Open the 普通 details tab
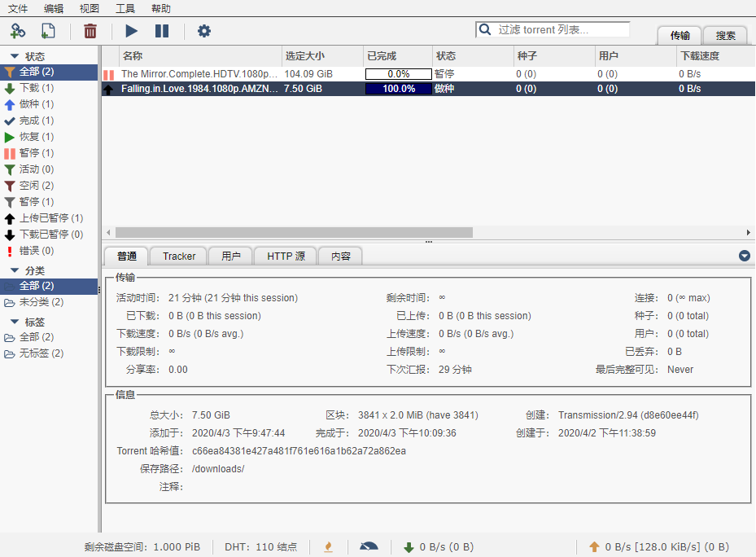The width and height of the screenshot is (756, 557). 126,257
